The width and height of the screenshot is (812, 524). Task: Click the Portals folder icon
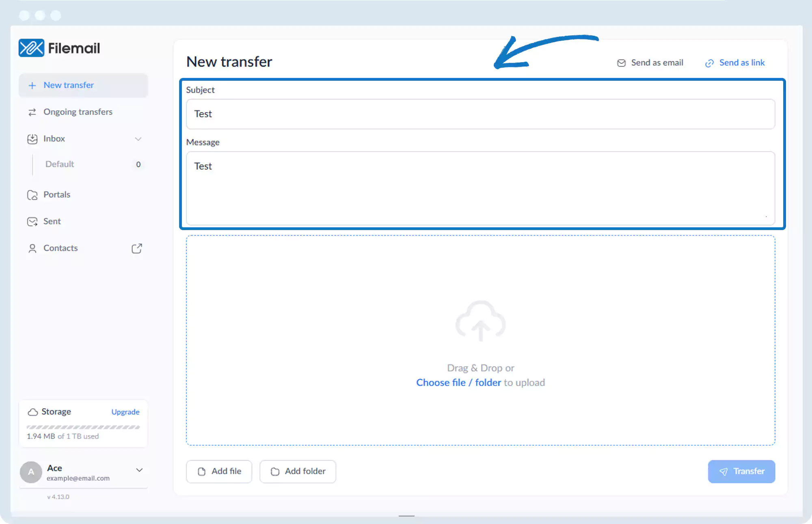pos(32,195)
